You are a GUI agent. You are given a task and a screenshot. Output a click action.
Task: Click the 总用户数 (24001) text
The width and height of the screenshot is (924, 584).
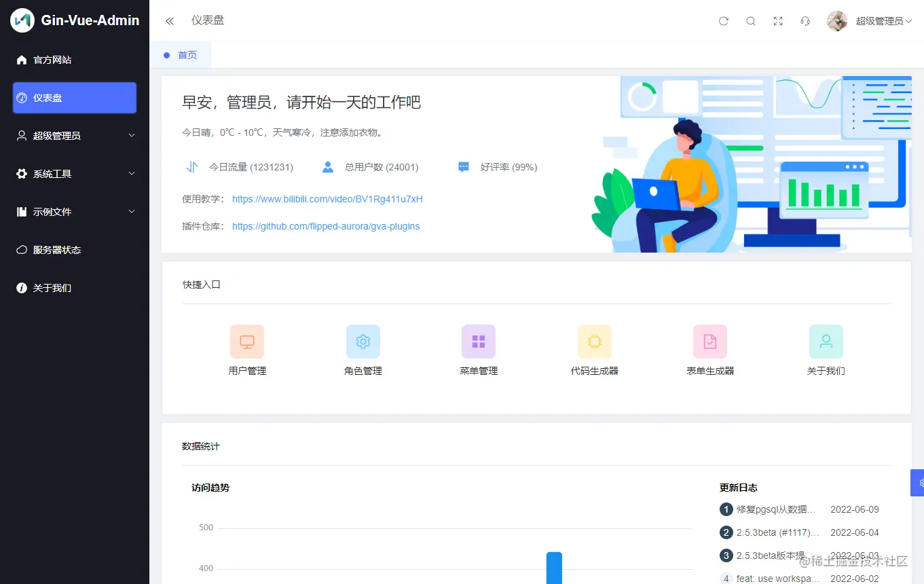click(382, 167)
